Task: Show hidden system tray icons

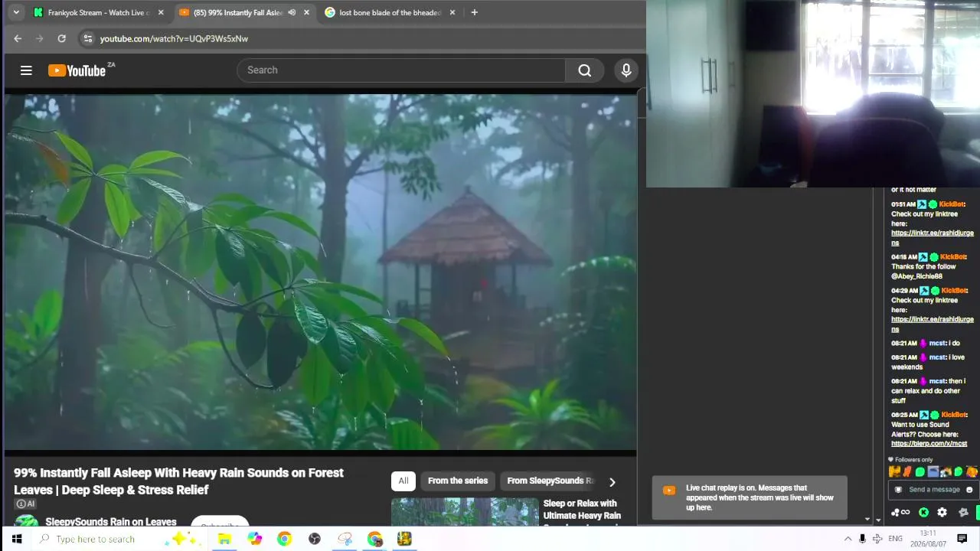Action: click(x=848, y=539)
